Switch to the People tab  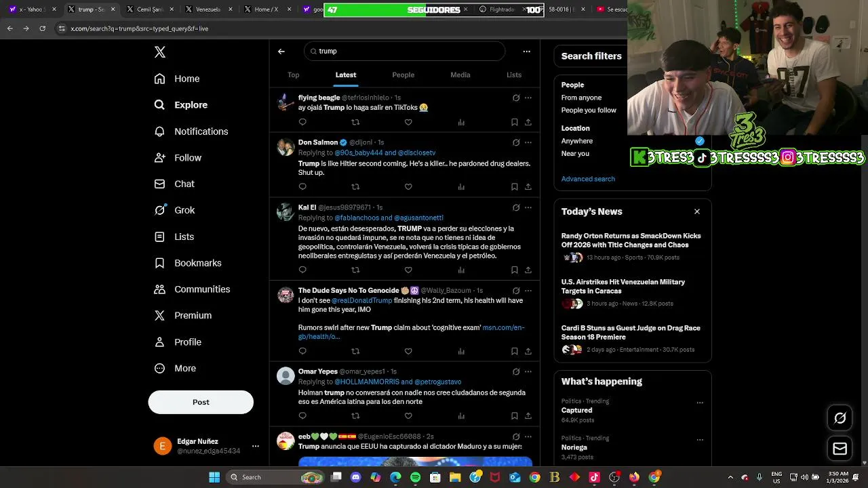tap(403, 75)
